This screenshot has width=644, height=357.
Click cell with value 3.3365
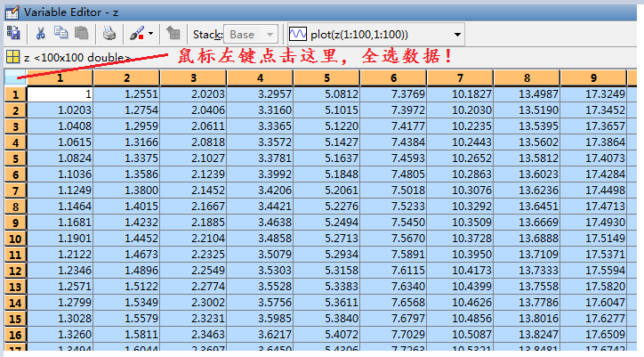(x=260, y=126)
